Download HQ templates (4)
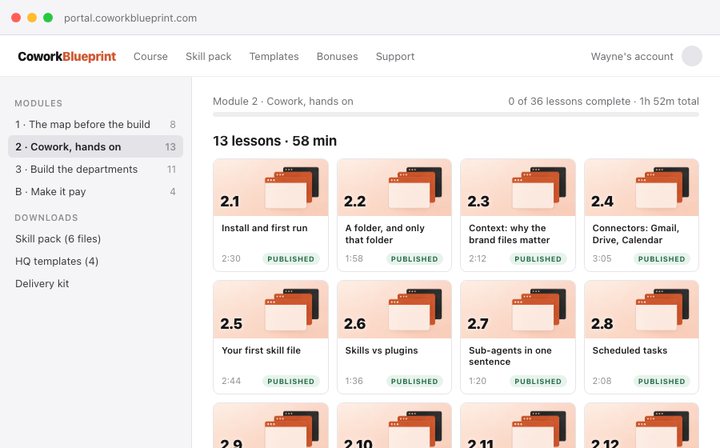The width and height of the screenshot is (720, 448). pos(57,261)
